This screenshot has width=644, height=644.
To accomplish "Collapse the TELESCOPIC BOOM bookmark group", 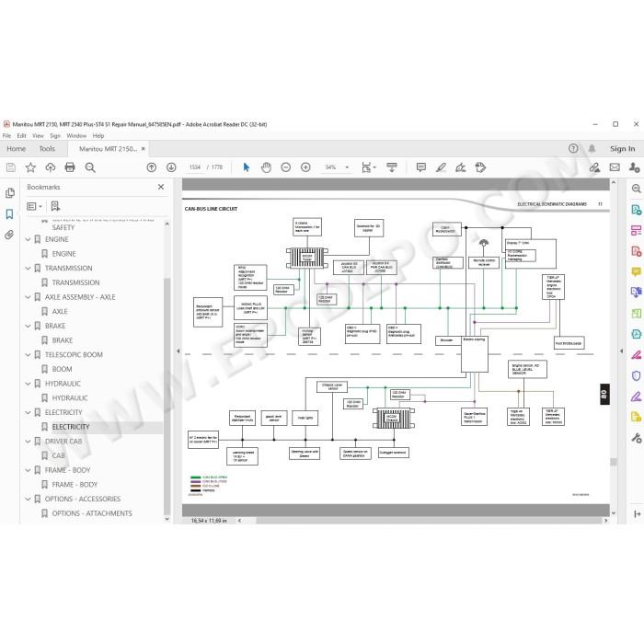I will coord(28,354).
